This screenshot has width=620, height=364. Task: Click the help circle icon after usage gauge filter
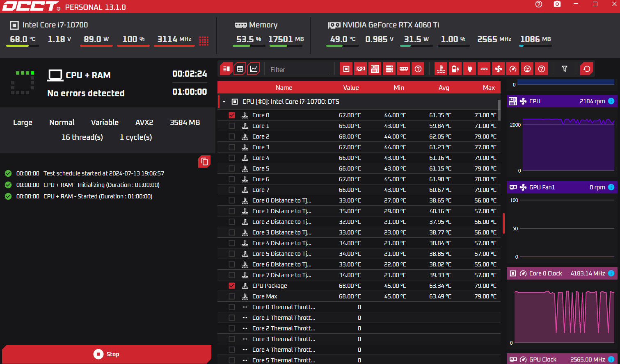click(x=542, y=69)
